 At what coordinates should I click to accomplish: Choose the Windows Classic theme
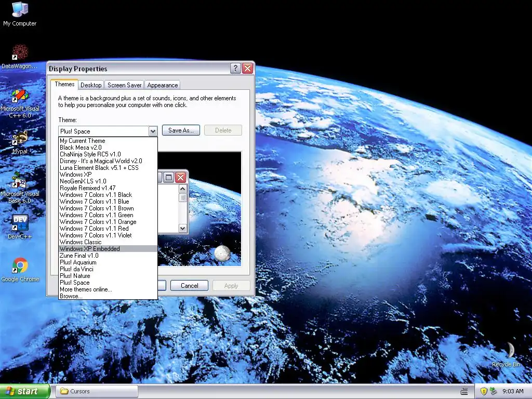108,242
